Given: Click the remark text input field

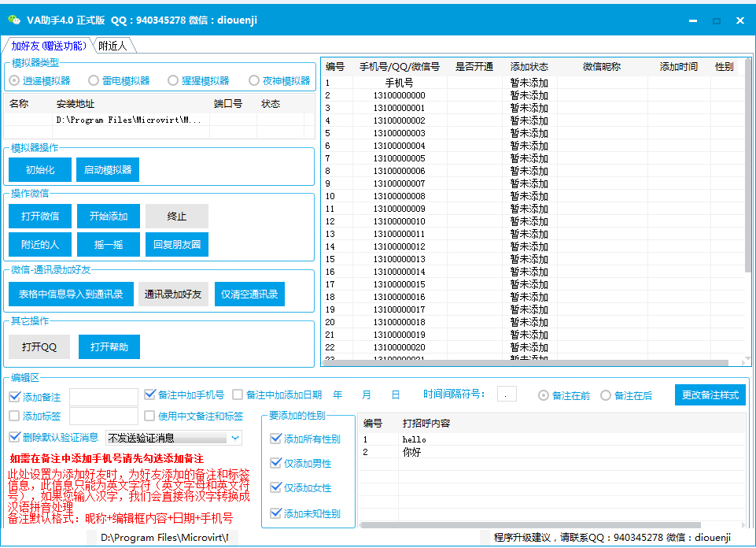Looking at the screenshot, I should pyautogui.click(x=104, y=397).
